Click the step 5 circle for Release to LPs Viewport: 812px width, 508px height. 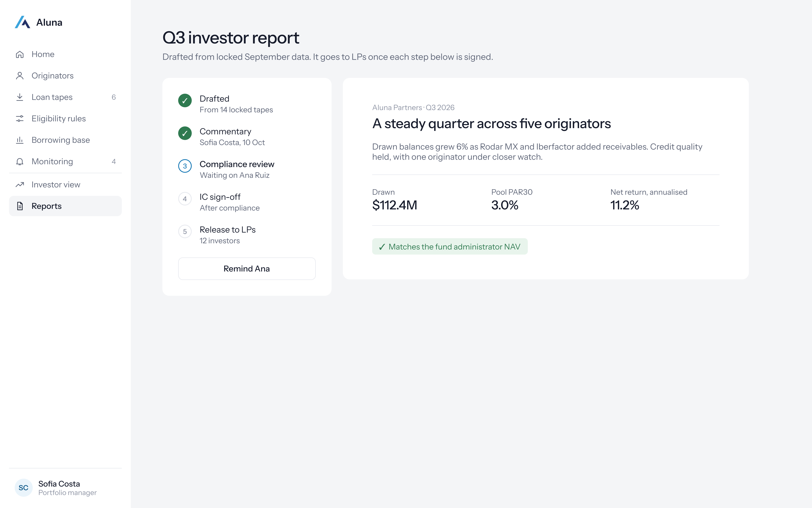[185, 231]
